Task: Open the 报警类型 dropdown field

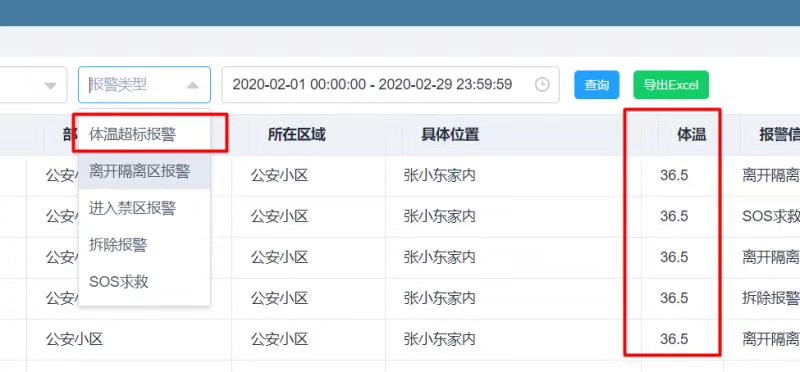Action: coord(144,85)
